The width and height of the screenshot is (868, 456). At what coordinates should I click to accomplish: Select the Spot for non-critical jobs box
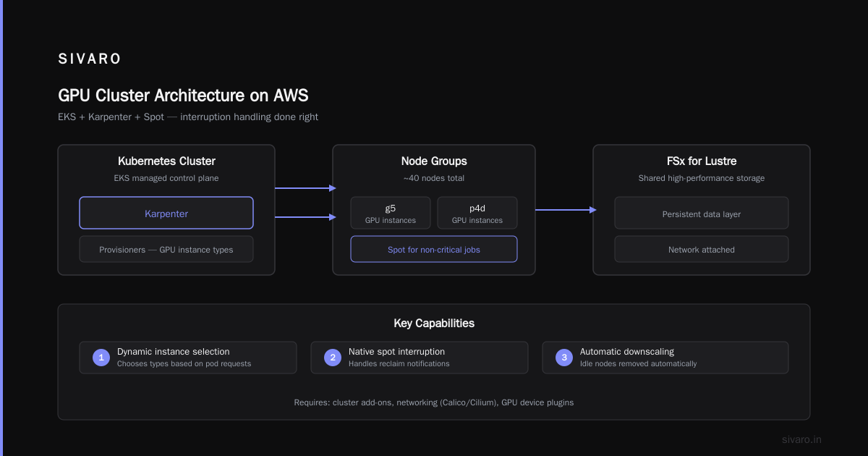(434, 249)
